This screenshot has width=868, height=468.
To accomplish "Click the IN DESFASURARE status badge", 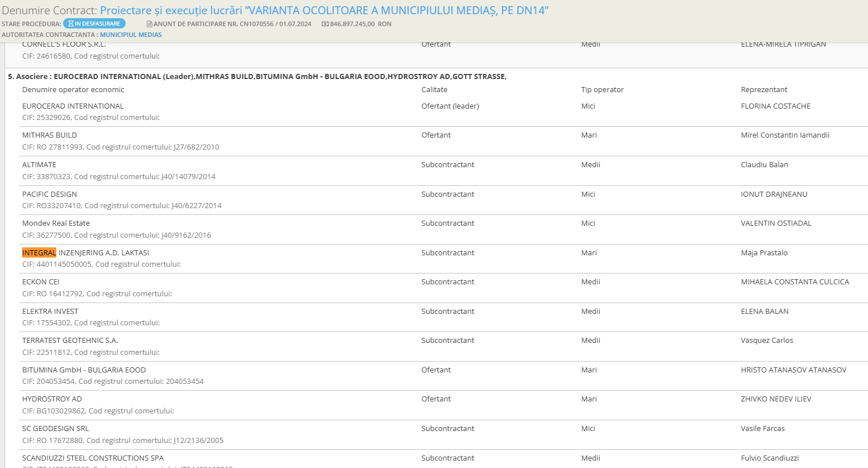I will [x=94, y=24].
